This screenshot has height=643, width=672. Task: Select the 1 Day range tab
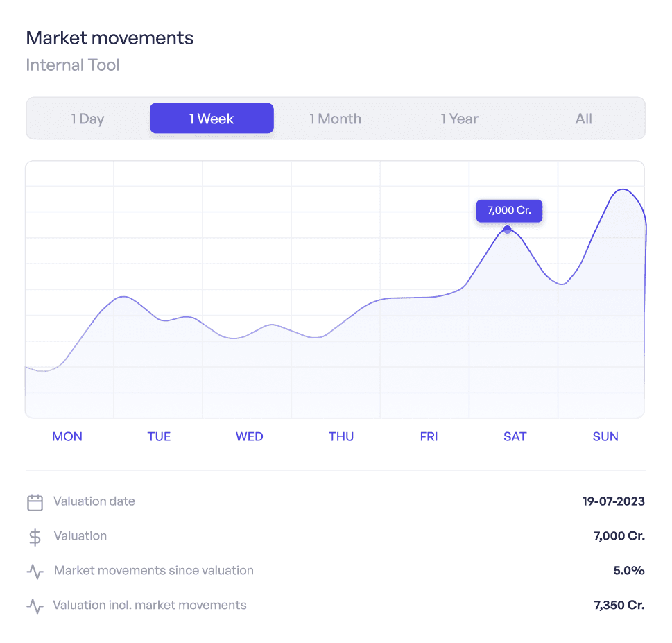87,119
